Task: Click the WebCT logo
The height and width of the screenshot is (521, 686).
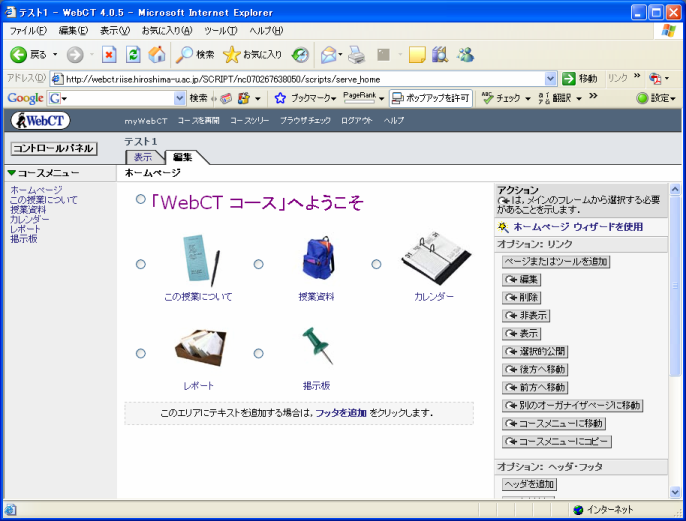Action: [40, 121]
